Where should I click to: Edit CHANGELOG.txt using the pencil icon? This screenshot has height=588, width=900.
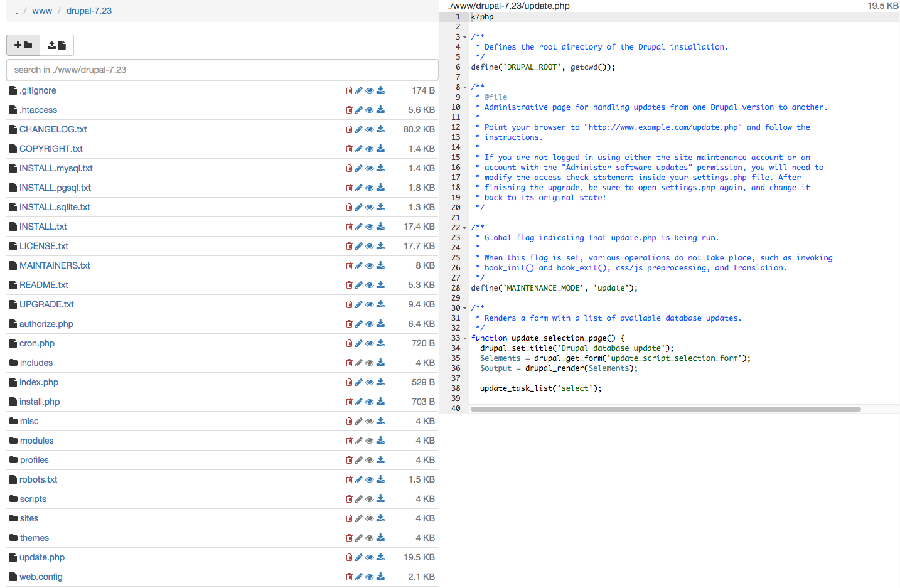pyautogui.click(x=359, y=129)
